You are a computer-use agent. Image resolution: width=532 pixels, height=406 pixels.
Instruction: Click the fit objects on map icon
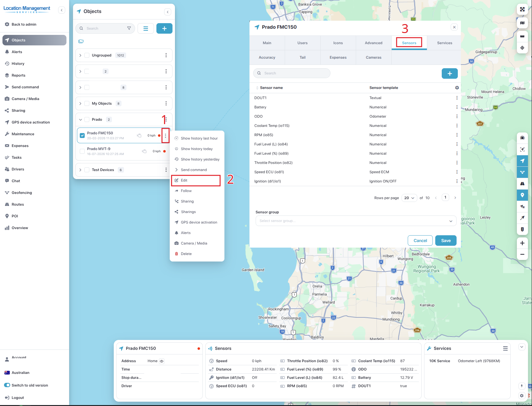click(x=522, y=149)
